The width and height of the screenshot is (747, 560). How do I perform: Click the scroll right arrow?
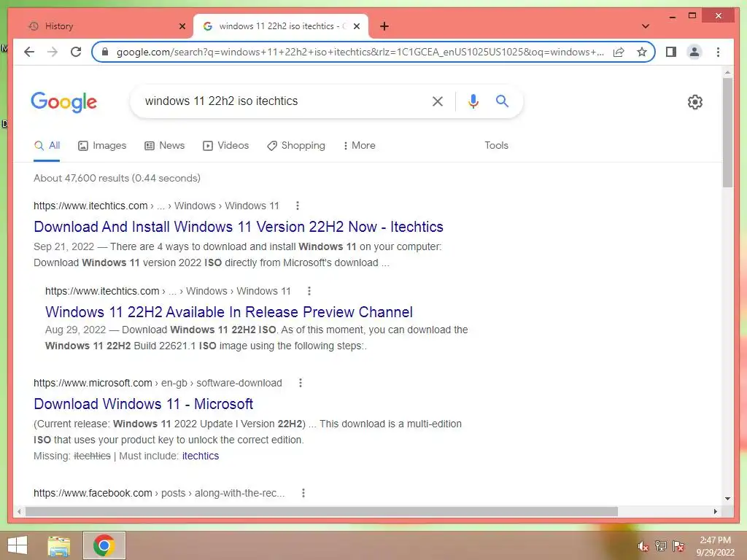715,511
